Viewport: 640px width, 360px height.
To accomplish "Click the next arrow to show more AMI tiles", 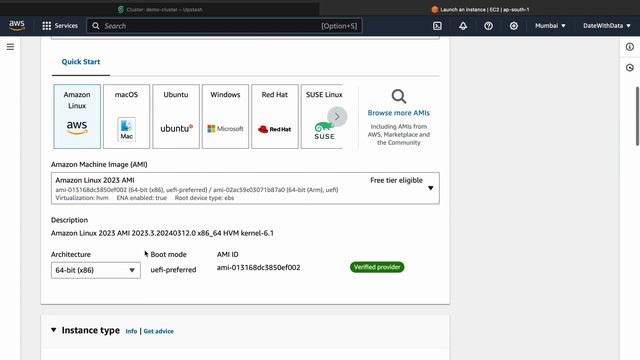I will pos(337,117).
